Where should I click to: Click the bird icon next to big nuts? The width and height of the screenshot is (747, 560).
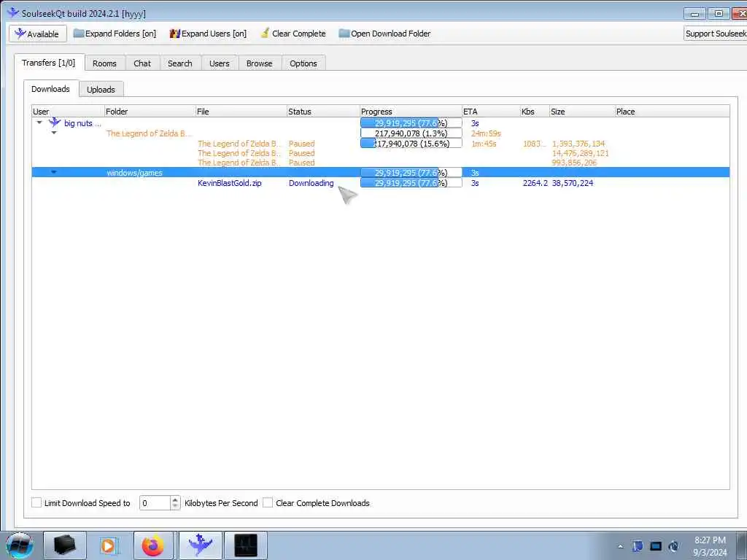tap(55, 122)
